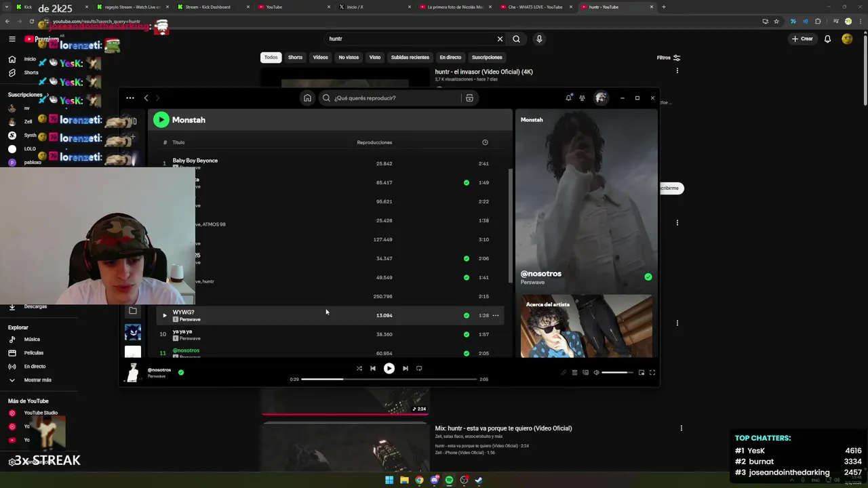The height and width of the screenshot is (488, 868).
Task: Open Spotify friend activity icon
Action: click(x=582, y=98)
